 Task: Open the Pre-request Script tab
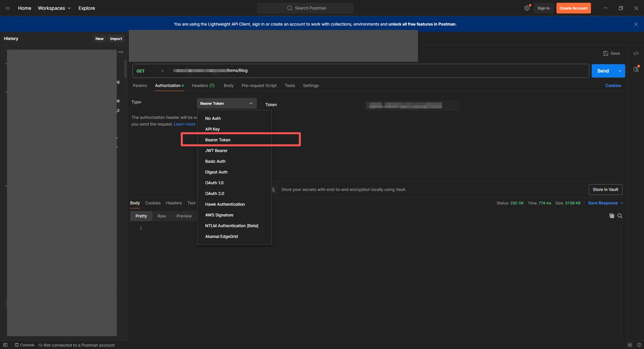coord(259,86)
